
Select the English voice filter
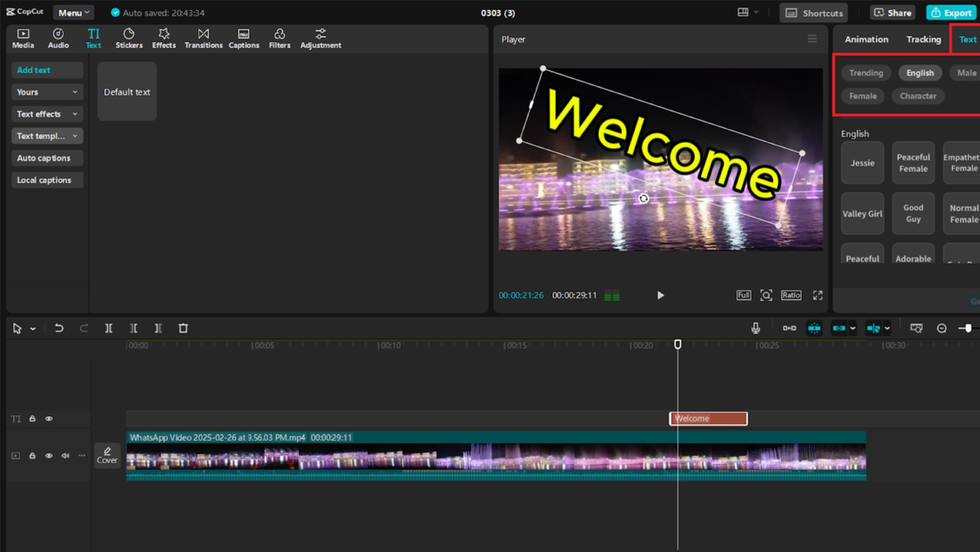(x=920, y=73)
